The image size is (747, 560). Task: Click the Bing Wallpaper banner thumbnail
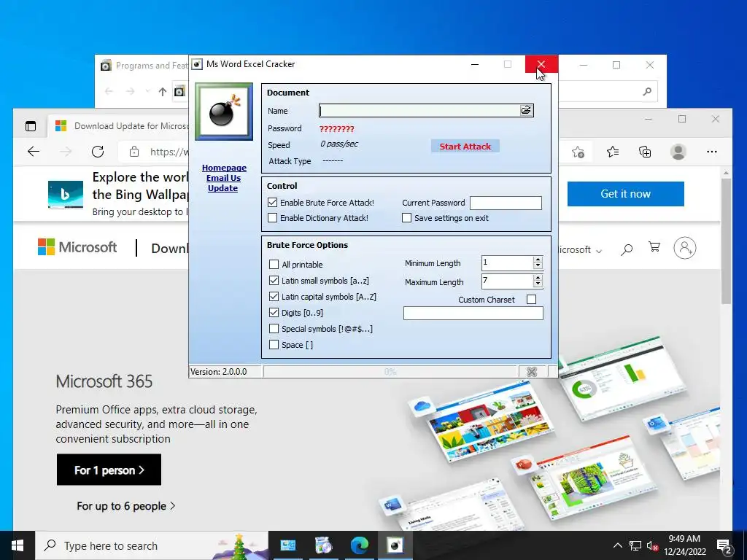[x=66, y=194]
